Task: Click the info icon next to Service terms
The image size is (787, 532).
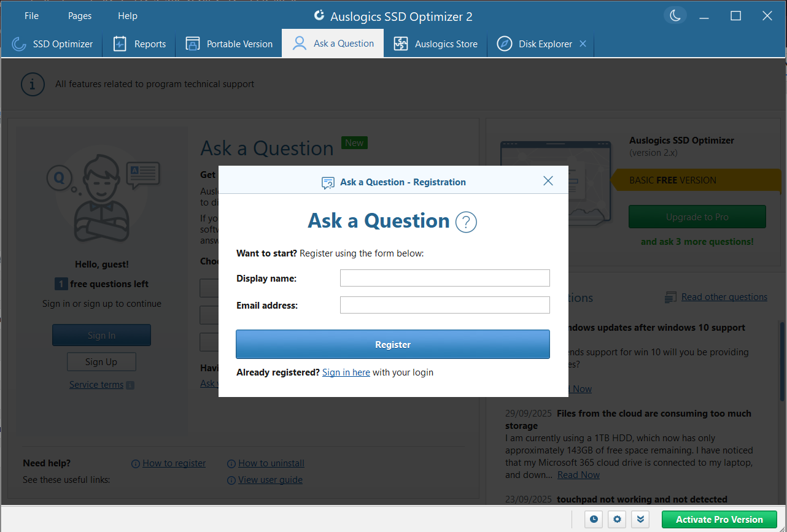Action: tap(130, 385)
